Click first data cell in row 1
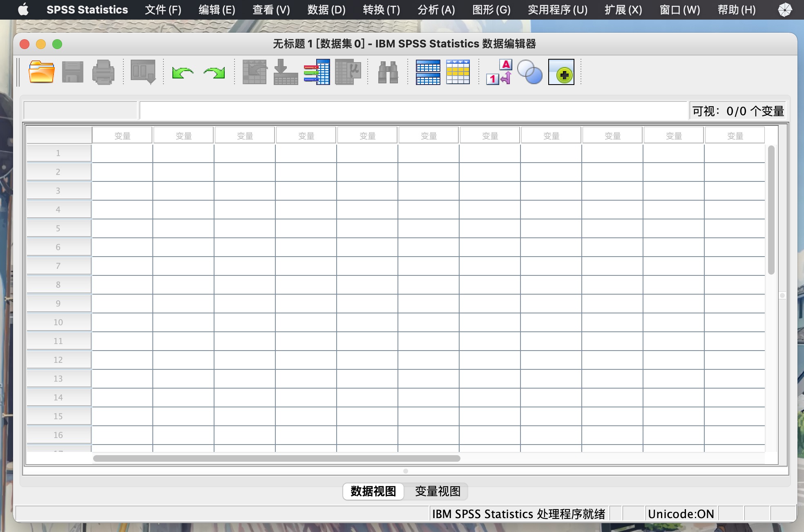 click(122, 153)
